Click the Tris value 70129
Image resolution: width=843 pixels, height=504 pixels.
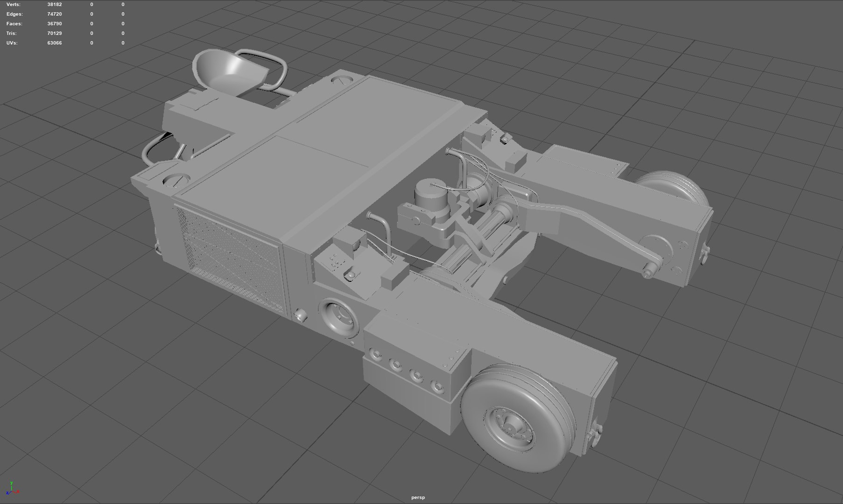coord(55,33)
